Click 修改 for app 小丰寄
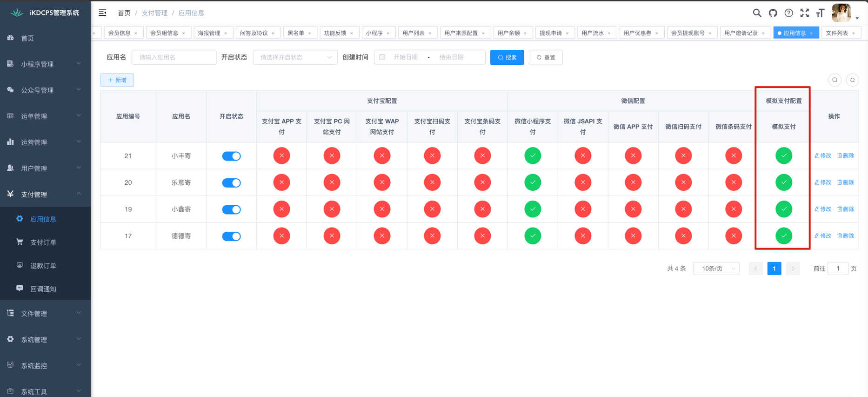 click(823, 156)
